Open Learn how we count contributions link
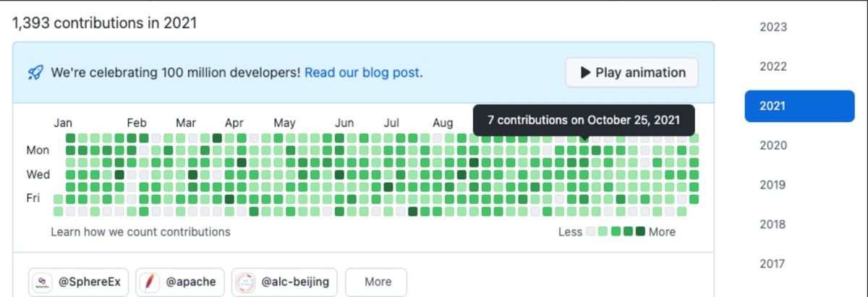The height and width of the screenshot is (297, 868). pos(141,232)
